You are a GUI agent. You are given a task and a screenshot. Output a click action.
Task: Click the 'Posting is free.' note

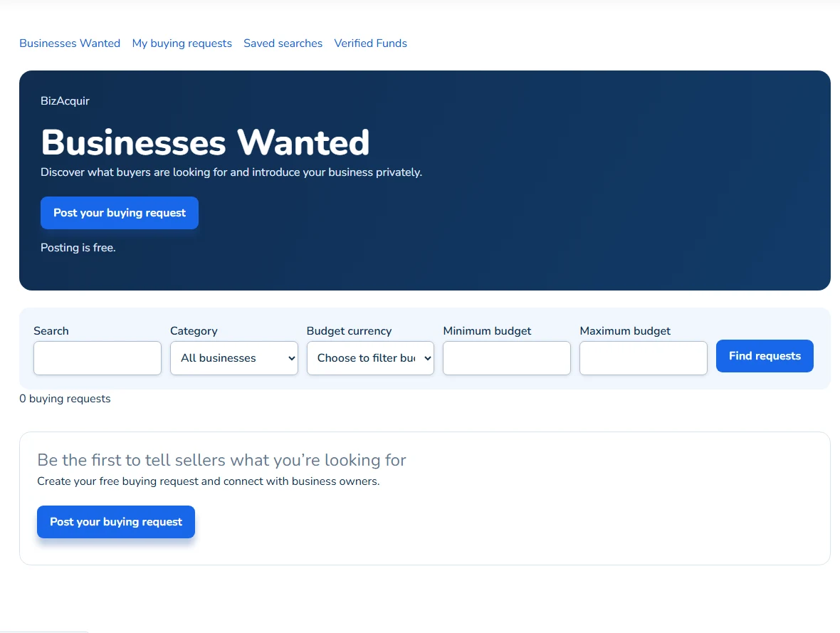coord(78,248)
